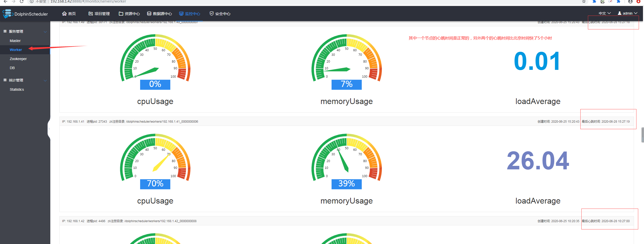Image resolution: width=644 pixels, height=244 pixels.
Task: Click the DolphinScheduler logo
Action: tap(25, 14)
